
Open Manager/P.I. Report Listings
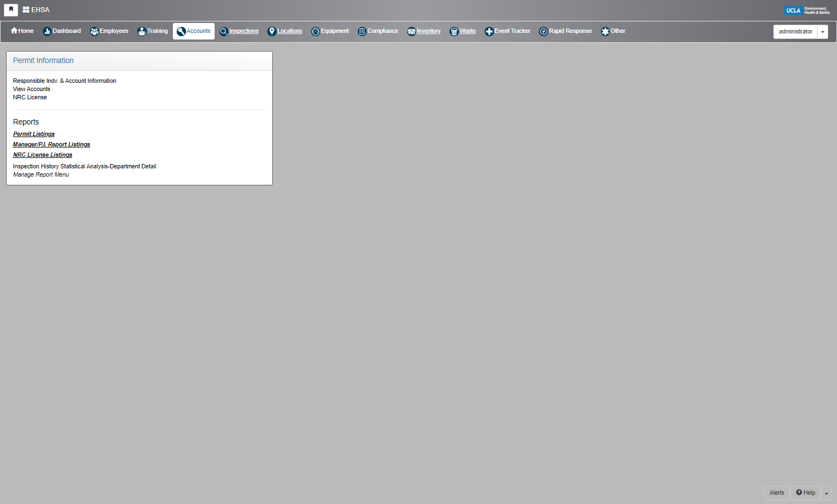[x=52, y=144]
